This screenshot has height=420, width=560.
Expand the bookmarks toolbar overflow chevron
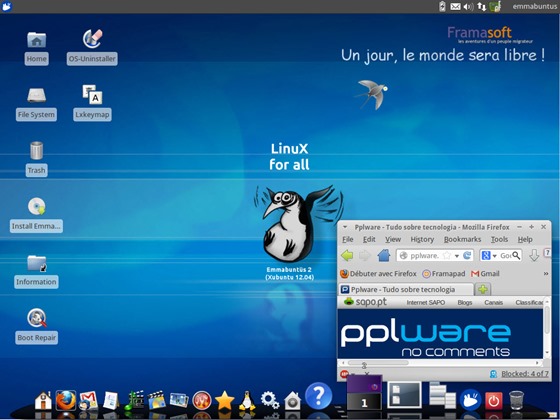click(546, 274)
